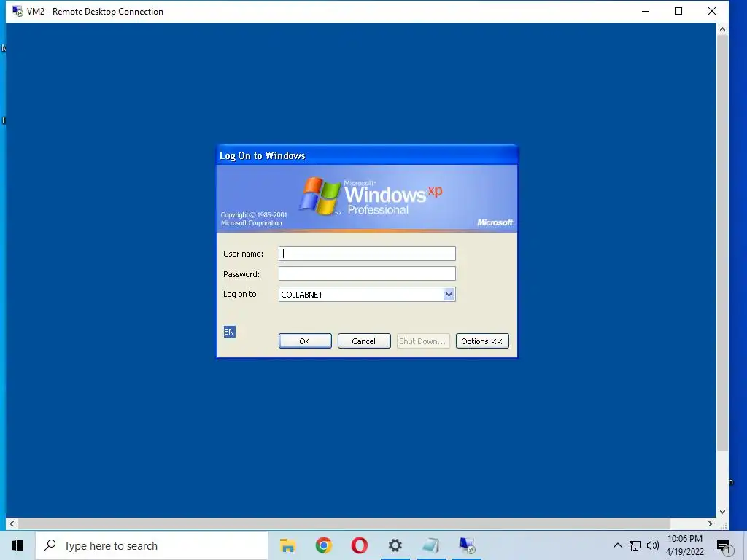Screen dimensions: 747x560
Task: Click Cancel in the Log On dialog
Action: pos(364,341)
